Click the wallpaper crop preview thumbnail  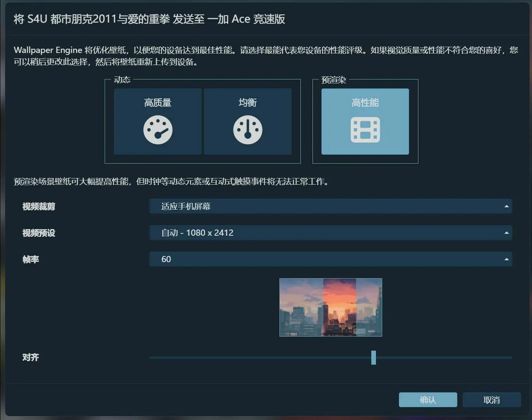point(331,307)
